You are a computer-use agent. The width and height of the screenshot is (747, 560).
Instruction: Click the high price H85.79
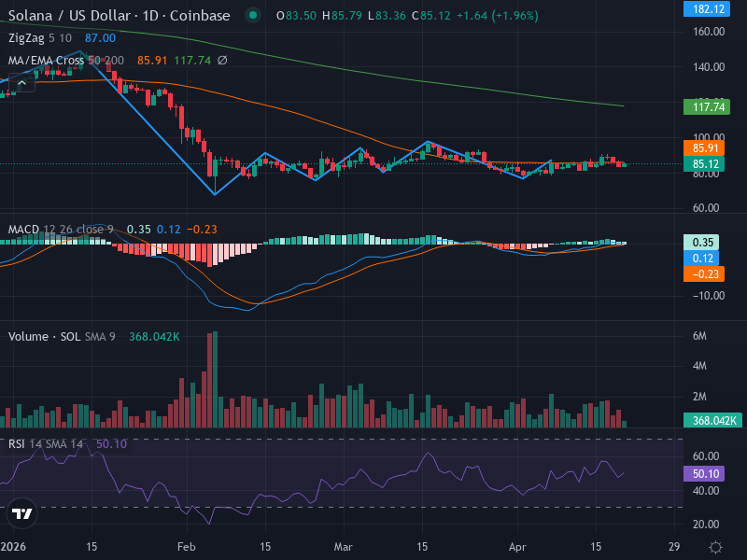pos(342,16)
